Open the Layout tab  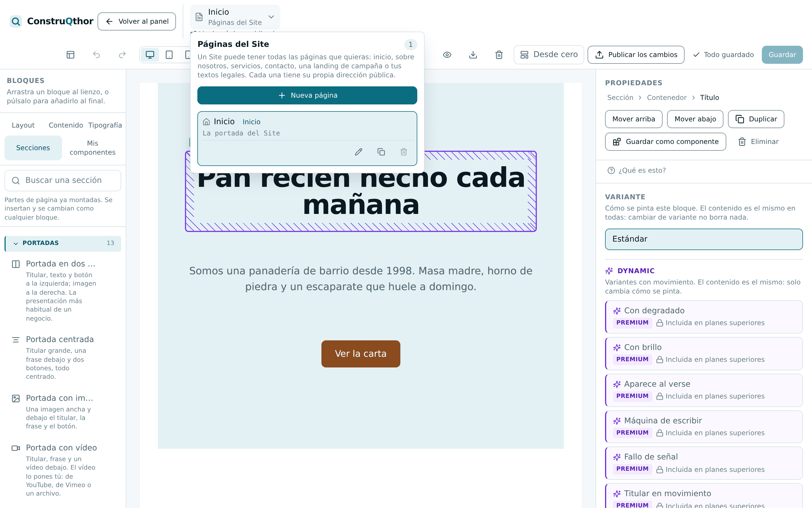(x=23, y=125)
